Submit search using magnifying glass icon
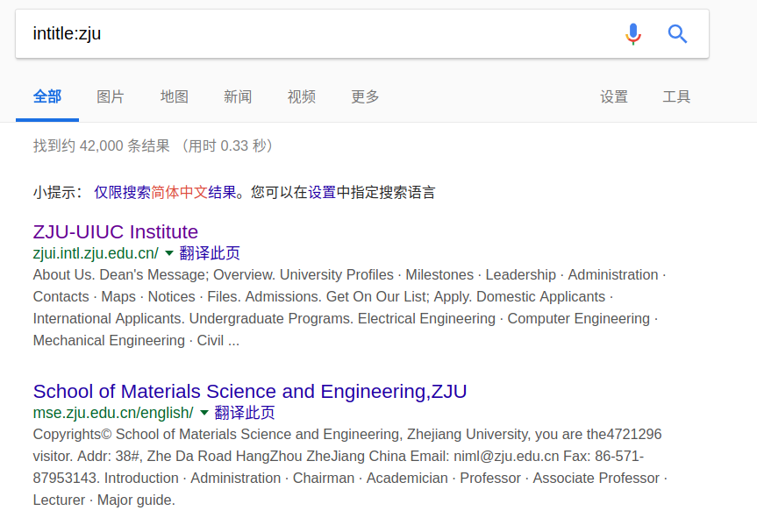This screenshot has height=532, width=757. coord(677,34)
